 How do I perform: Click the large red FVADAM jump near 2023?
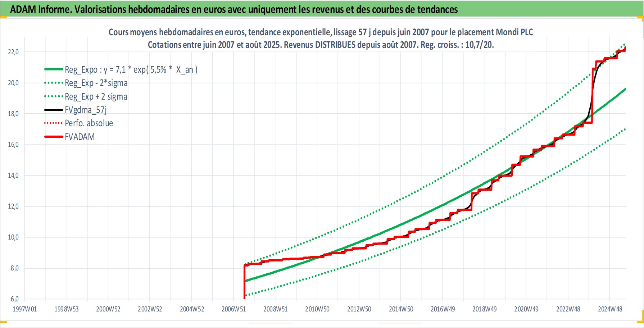[593, 95]
